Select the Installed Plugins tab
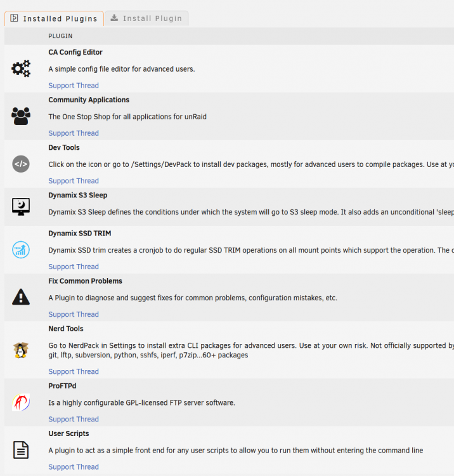454x476 pixels. pyautogui.click(x=54, y=18)
